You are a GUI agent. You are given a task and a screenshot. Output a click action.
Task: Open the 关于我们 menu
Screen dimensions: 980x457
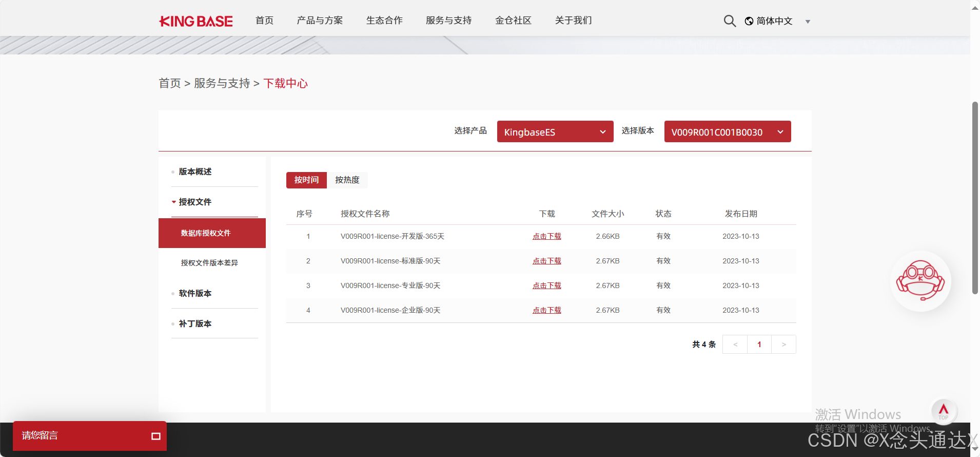coord(574,21)
